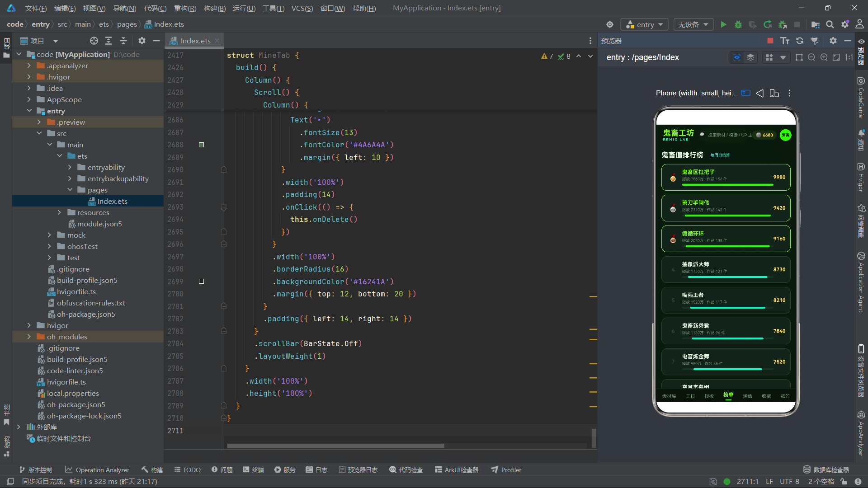Open the Operation Analyzer tool window
This screenshot has height=488, width=868.
coord(97,470)
